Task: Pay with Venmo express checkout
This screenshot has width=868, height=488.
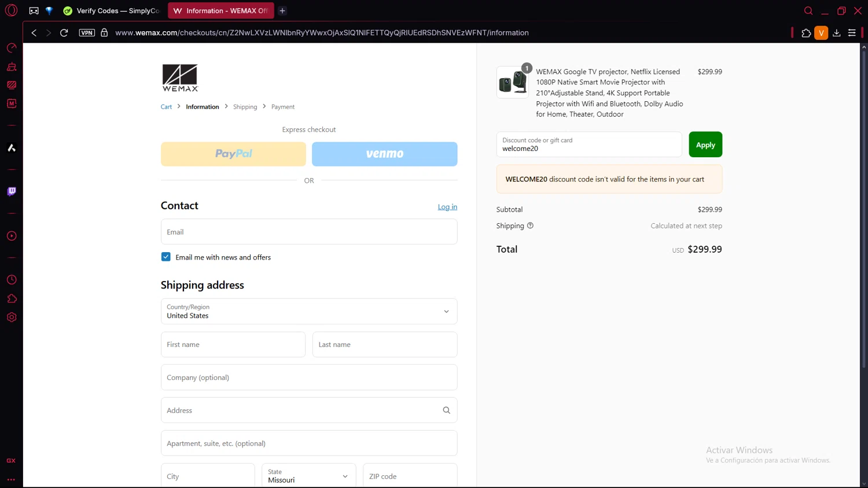Action: pyautogui.click(x=385, y=154)
